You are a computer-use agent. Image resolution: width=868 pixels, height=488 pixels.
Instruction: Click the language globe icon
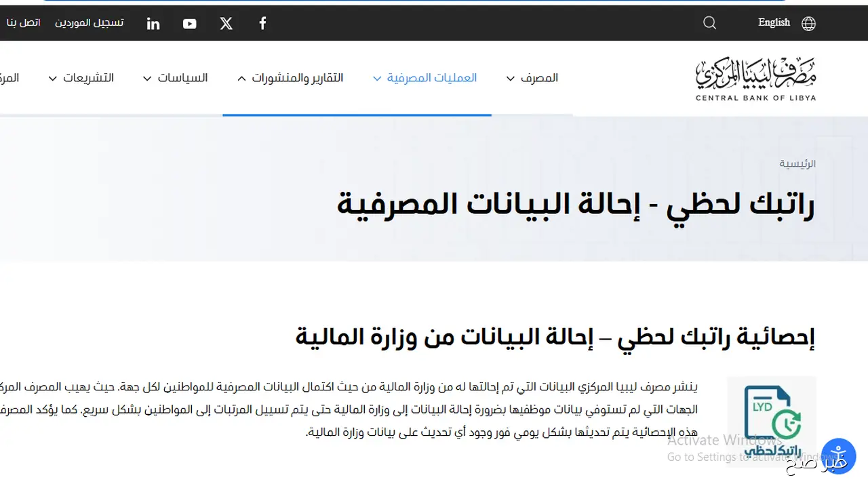tap(808, 23)
